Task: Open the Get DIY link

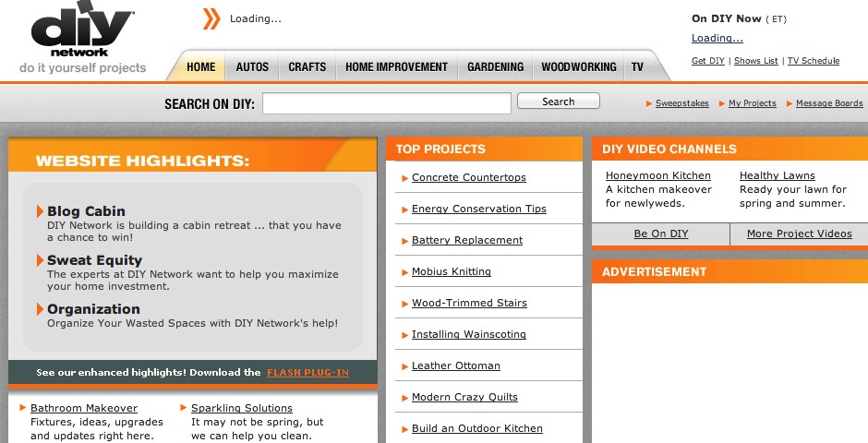Action: (708, 61)
